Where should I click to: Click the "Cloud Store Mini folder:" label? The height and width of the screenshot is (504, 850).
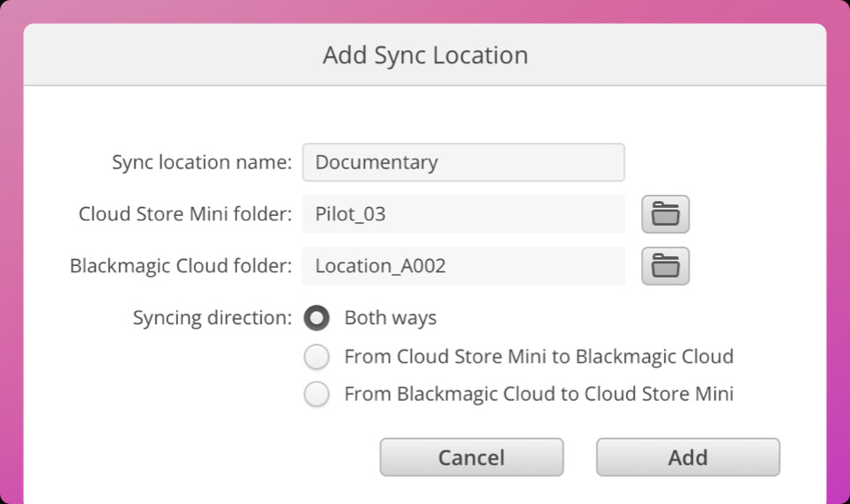[x=185, y=214]
